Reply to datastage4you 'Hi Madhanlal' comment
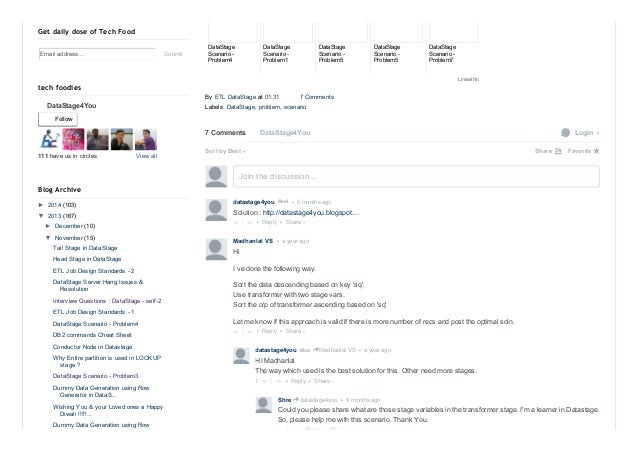 [x=298, y=381]
